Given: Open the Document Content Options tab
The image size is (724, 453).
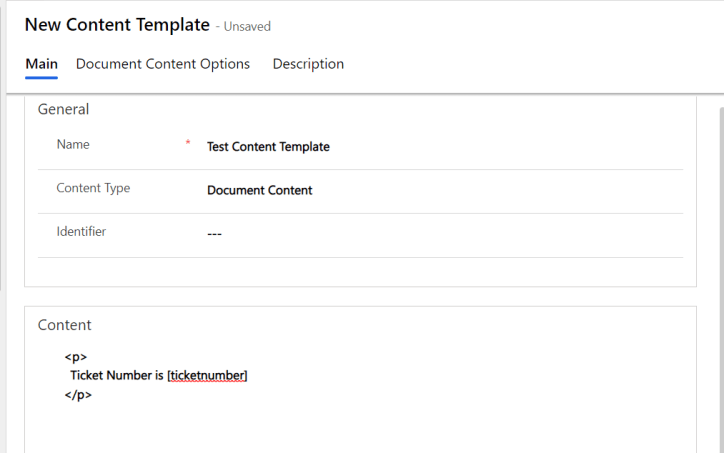Looking at the screenshot, I should point(163,64).
